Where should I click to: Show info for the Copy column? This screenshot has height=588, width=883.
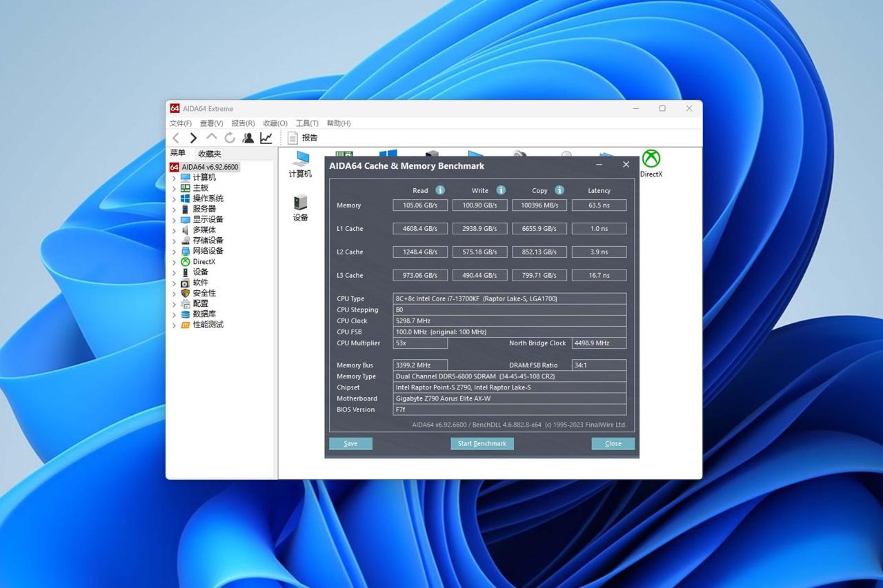tap(559, 190)
